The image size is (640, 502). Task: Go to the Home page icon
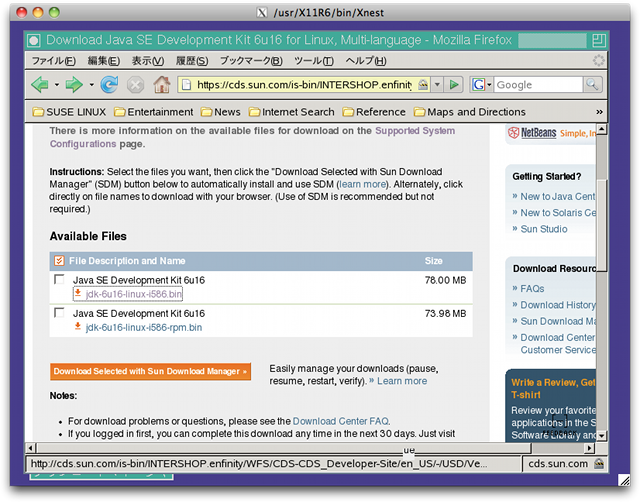point(161,85)
